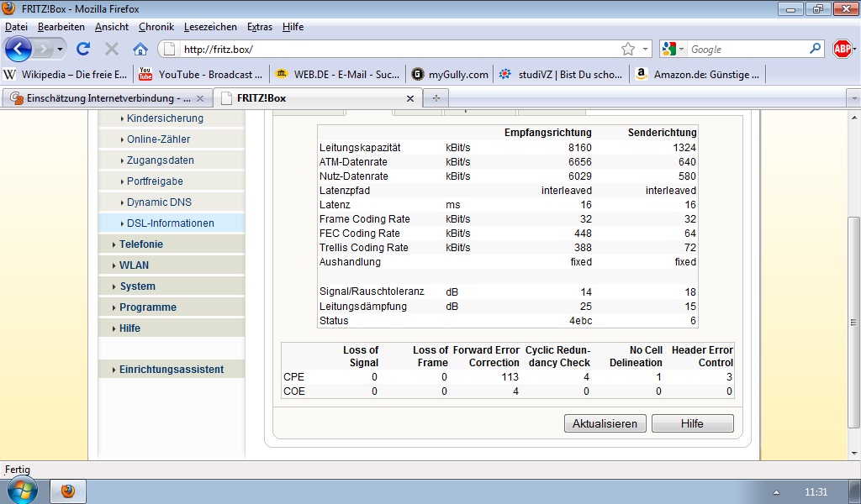Bookmark this page with the star icon
This screenshot has width=861, height=504.
[627, 50]
